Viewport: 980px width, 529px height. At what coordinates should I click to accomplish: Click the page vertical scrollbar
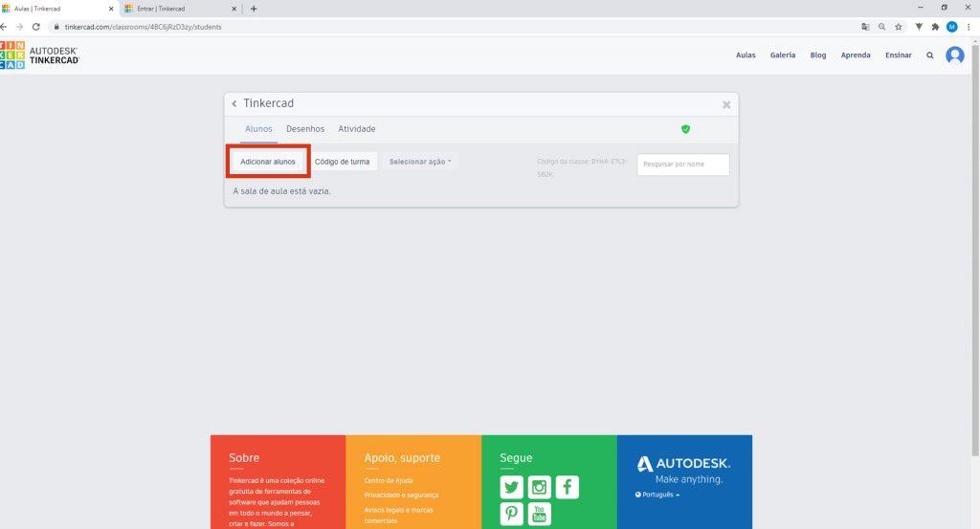(x=975, y=250)
